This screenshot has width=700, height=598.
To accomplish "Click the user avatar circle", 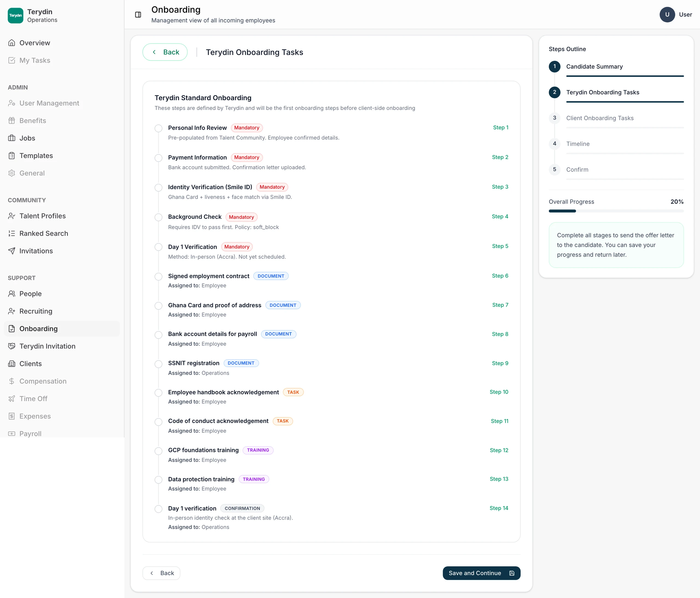I will [667, 14].
